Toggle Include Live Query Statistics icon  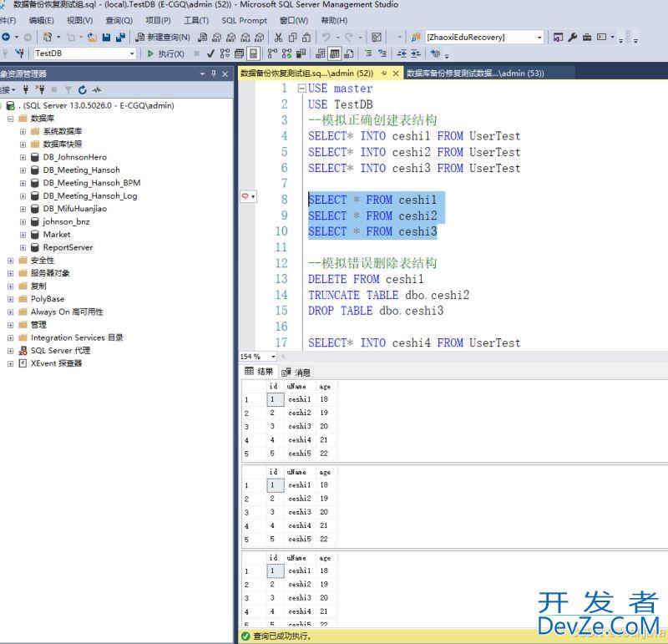point(286,53)
